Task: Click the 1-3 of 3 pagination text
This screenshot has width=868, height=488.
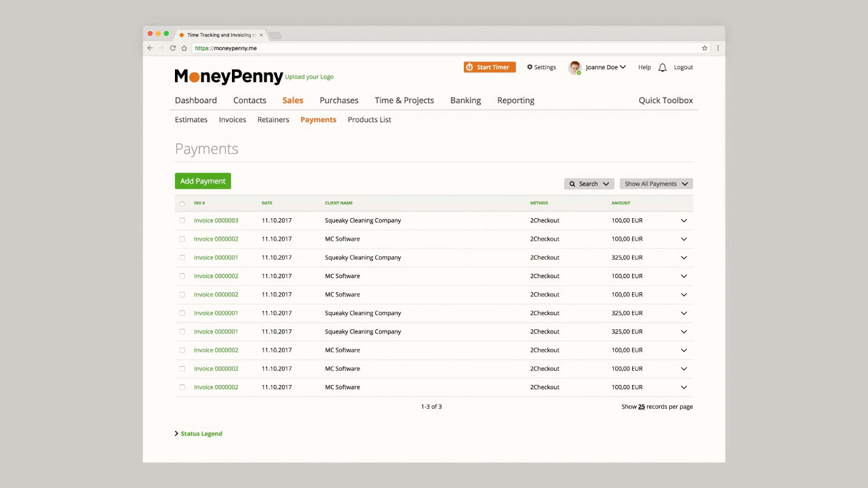Action: [x=431, y=407]
